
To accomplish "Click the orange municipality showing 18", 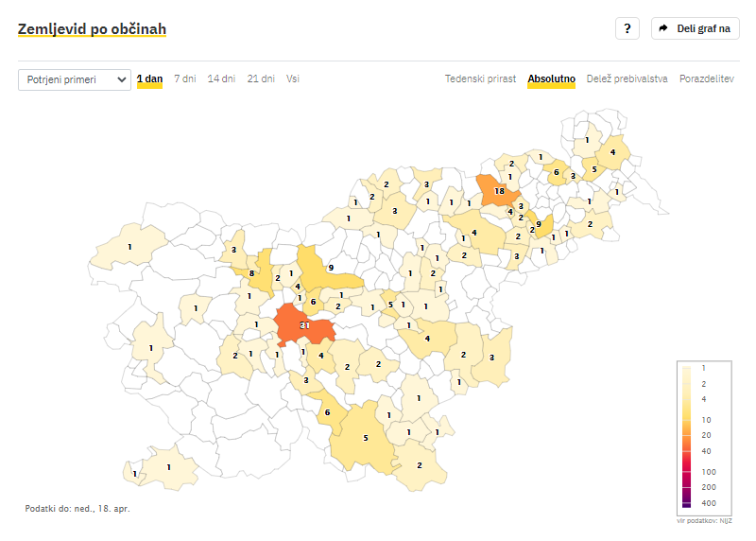I will click(x=498, y=190).
